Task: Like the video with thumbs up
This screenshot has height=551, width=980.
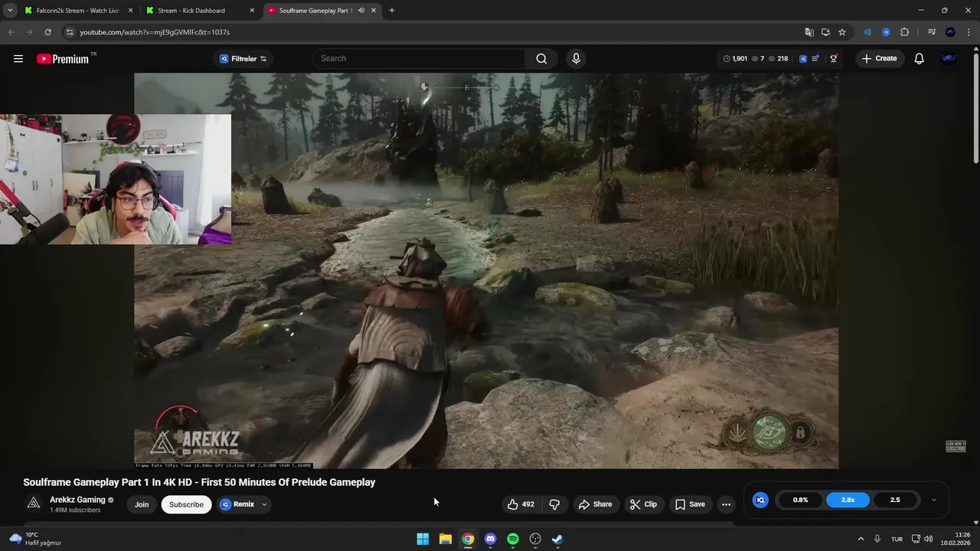Action: click(520, 504)
